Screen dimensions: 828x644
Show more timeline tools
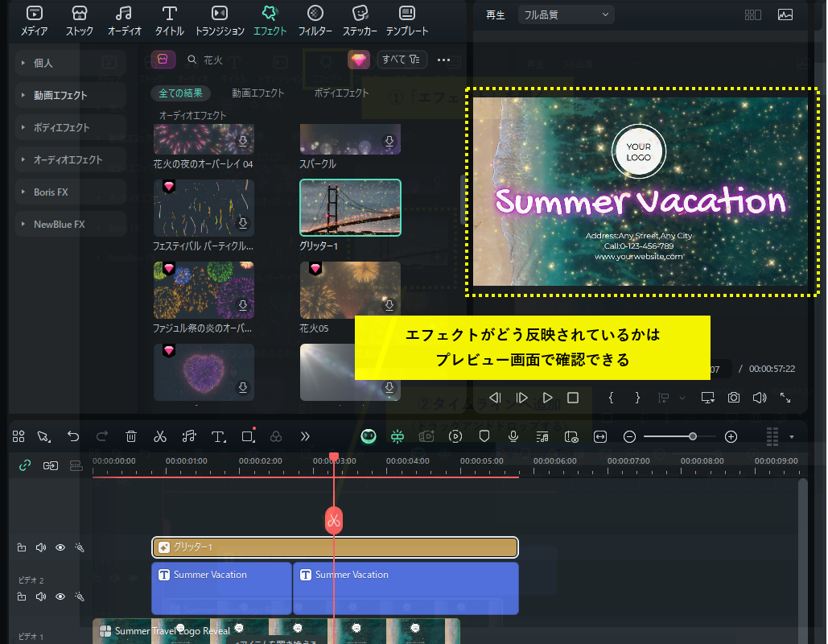(305, 436)
